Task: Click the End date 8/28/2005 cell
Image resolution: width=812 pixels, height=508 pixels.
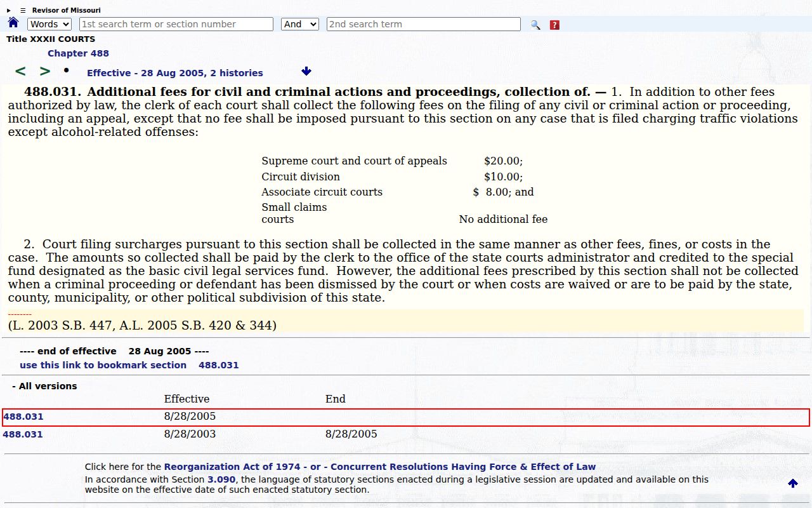Action: pyautogui.click(x=351, y=434)
